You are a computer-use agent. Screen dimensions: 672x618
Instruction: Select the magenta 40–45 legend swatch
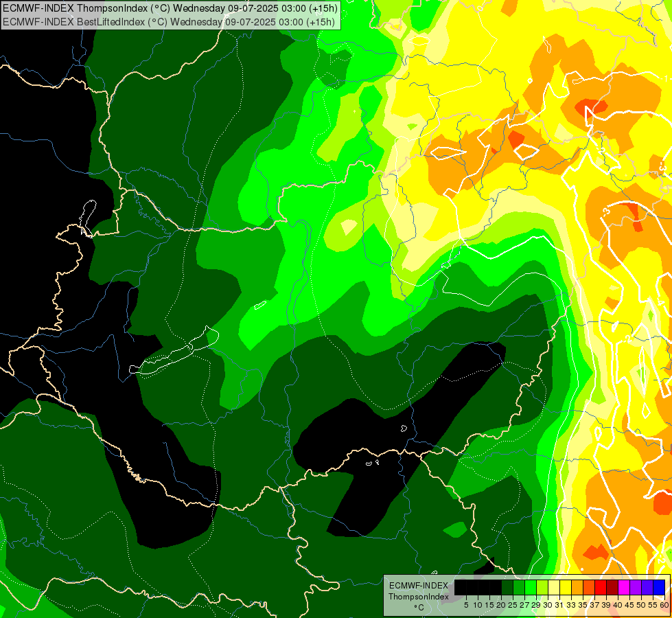(624, 587)
